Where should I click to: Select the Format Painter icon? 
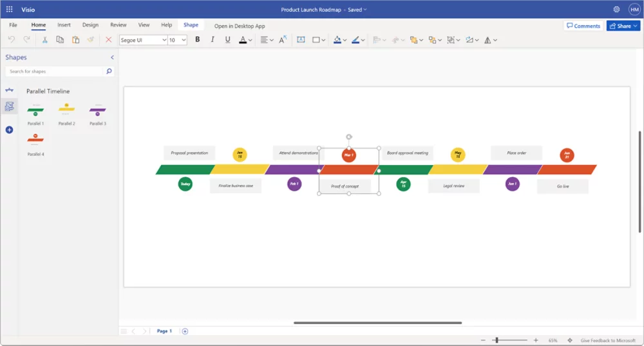(90, 39)
